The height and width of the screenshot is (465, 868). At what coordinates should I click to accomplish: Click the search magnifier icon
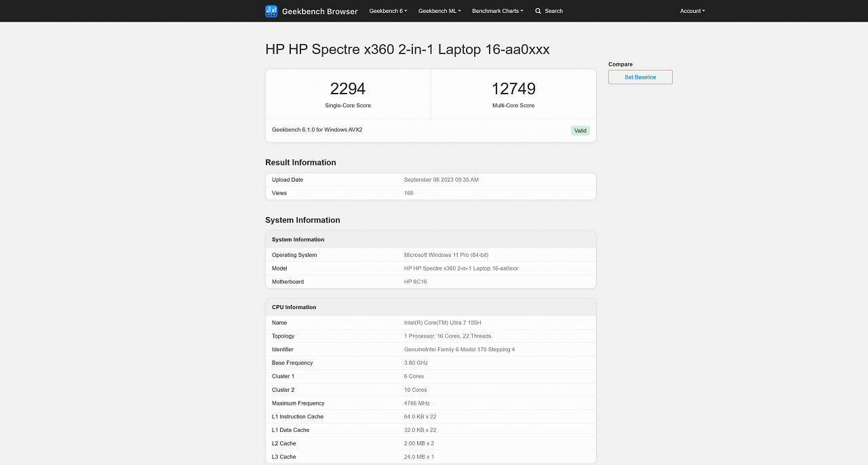[538, 11]
